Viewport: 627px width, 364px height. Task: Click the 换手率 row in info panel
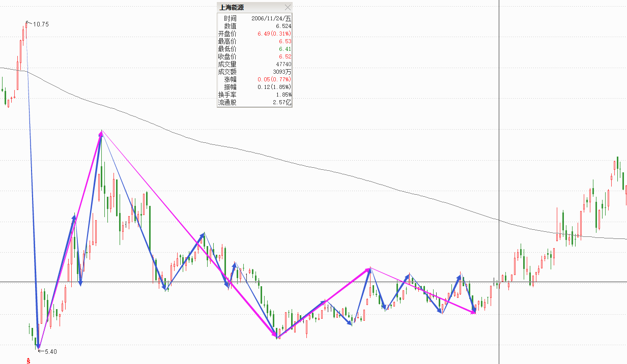tap(254, 95)
